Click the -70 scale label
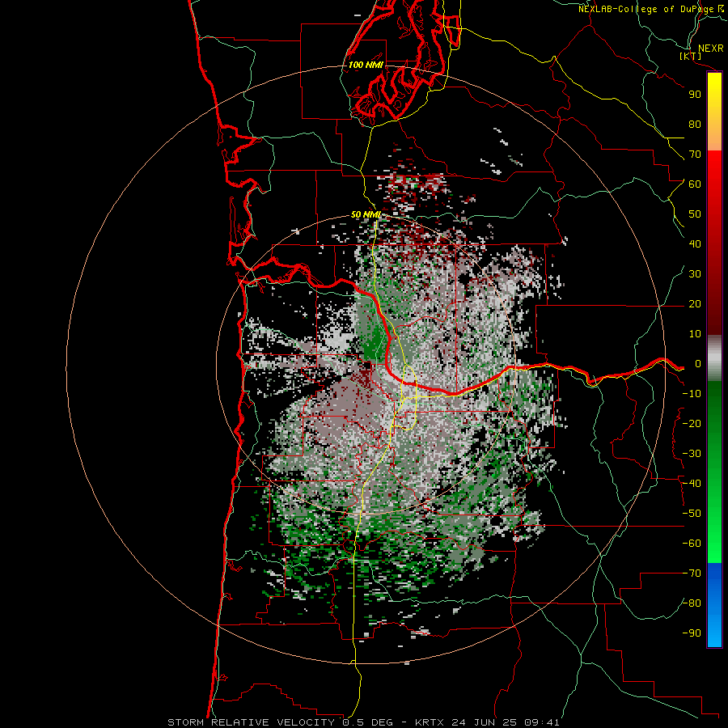The image size is (728, 728). pyautogui.click(x=692, y=574)
